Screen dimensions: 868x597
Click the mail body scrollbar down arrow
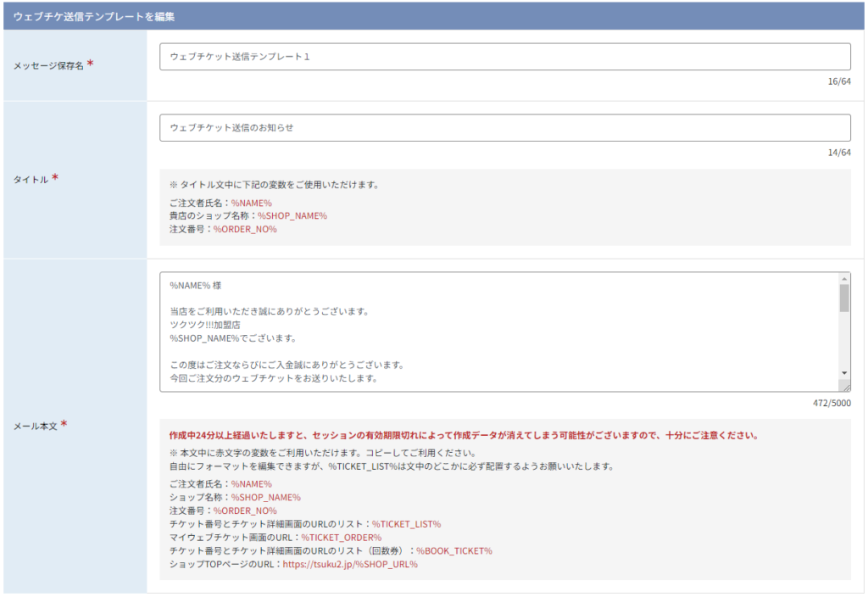point(844,373)
